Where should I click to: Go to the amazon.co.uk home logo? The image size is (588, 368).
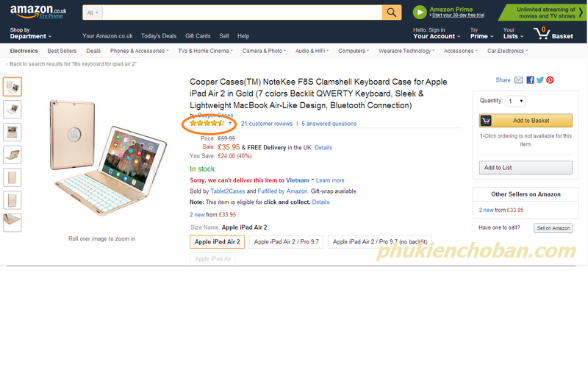pos(38,11)
